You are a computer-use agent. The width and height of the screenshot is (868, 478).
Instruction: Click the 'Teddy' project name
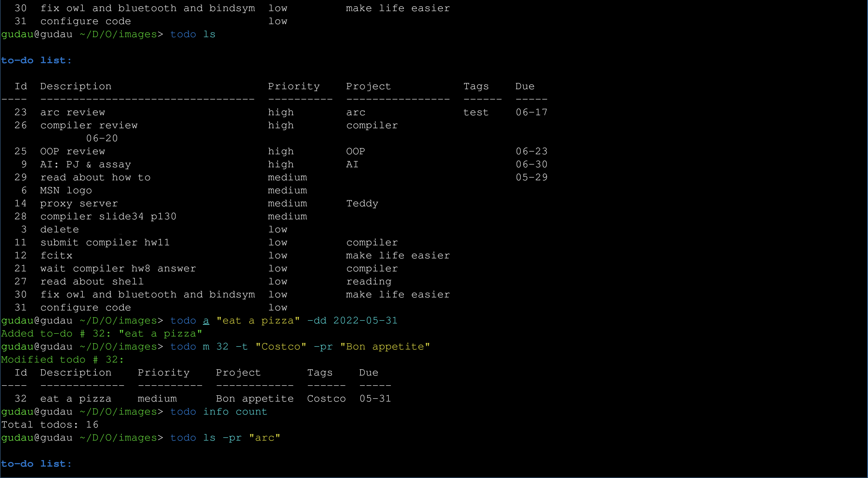point(362,203)
